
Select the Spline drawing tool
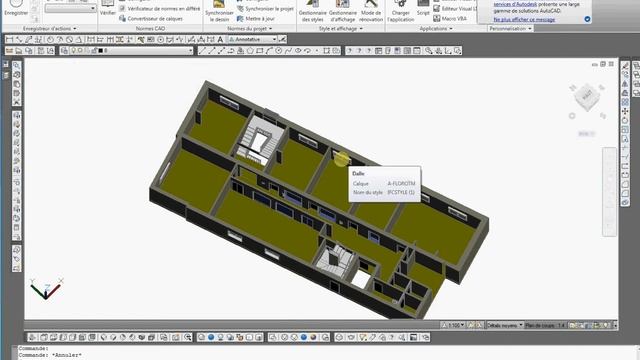click(289, 51)
